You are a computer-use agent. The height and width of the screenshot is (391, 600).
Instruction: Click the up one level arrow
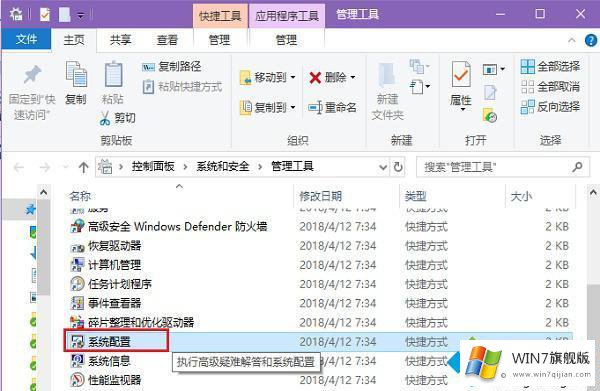pos(83,167)
